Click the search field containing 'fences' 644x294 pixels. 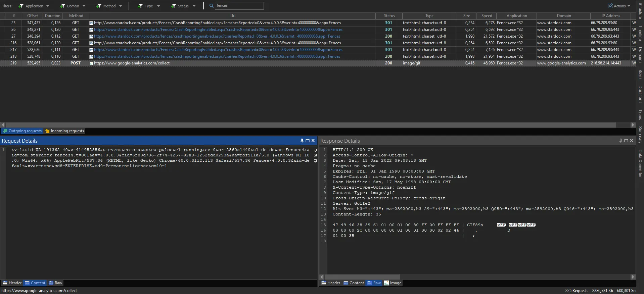click(239, 6)
